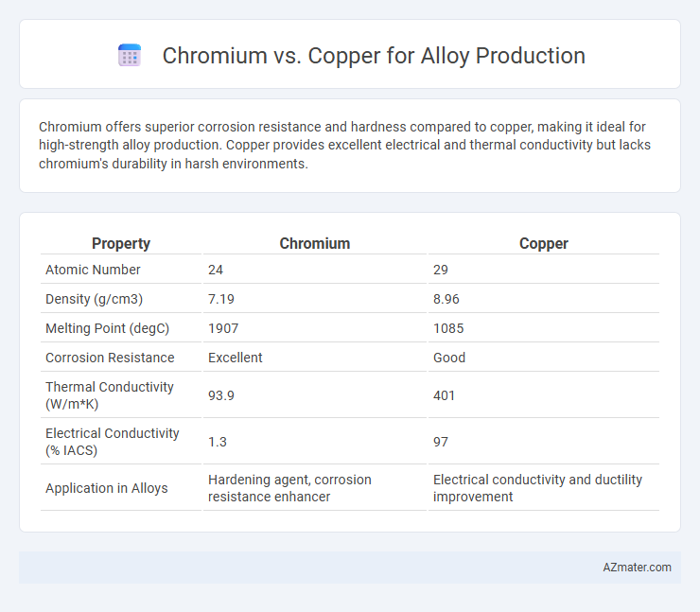The width and height of the screenshot is (700, 612).
Task: Click the 'Melting Point (degC)' row label
Action: tap(107, 328)
